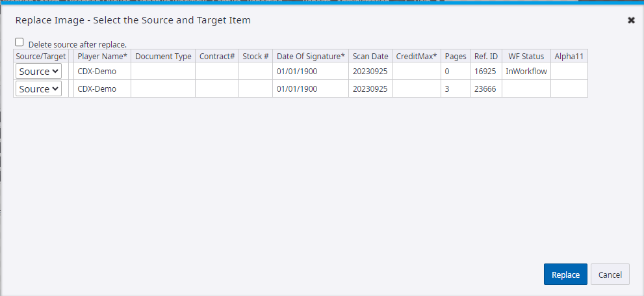Open the 0 pages link
Image resolution: width=644 pixels, height=296 pixels.
coord(447,71)
